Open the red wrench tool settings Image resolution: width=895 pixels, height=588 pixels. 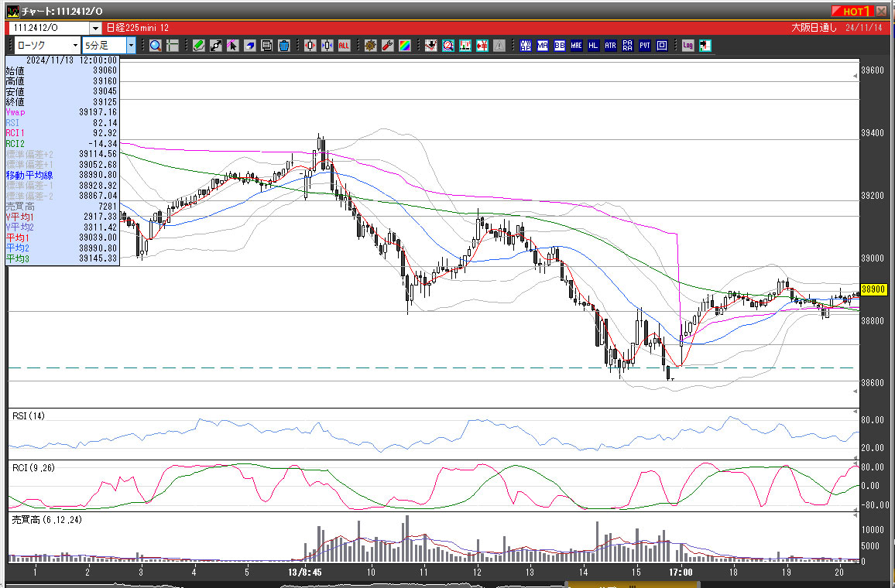point(388,46)
